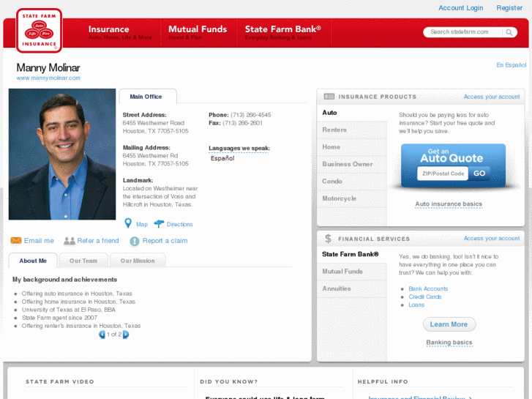Select Business Owner insurance product
The height and width of the screenshot is (399, 532).
pos(352,164)
